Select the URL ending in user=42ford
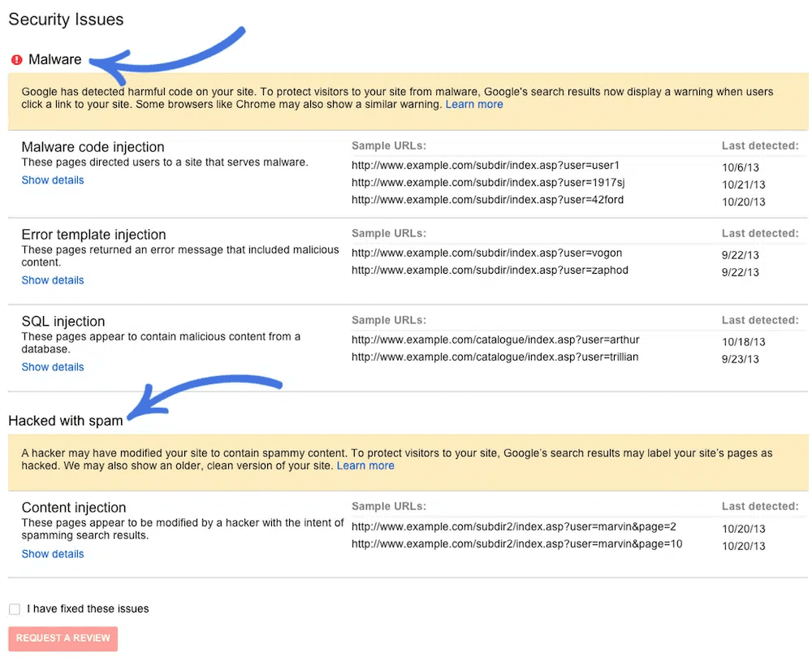812x658 pixels. 487,200
